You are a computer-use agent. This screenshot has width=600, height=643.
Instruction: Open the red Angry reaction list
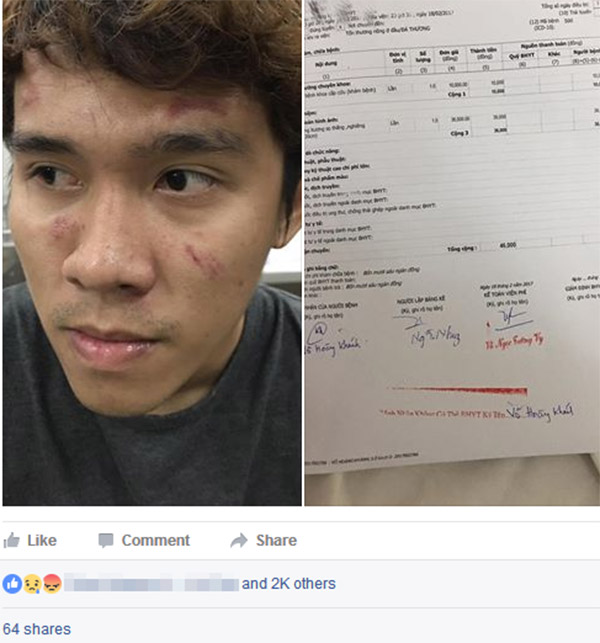[x=52, y=584]
